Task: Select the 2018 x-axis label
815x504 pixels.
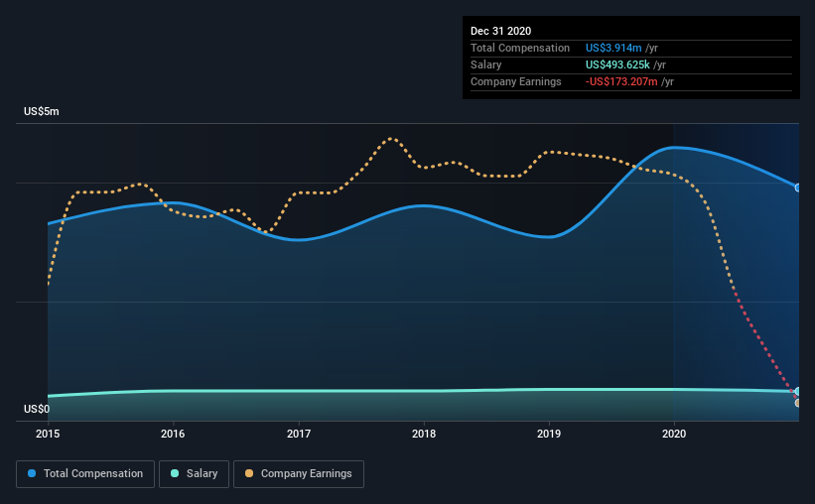Action: point(424,434)
